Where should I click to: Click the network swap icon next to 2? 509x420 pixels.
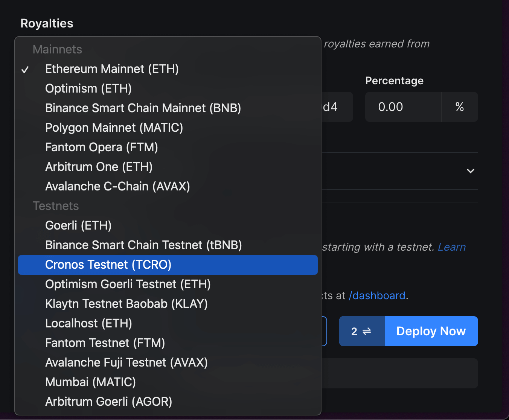coord(361,331)
